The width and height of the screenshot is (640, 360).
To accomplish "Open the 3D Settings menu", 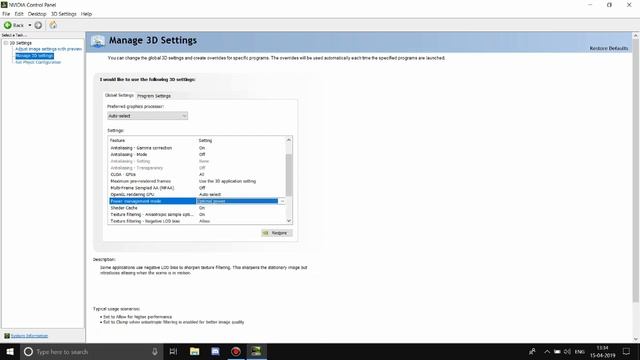I will coord(63,14).
